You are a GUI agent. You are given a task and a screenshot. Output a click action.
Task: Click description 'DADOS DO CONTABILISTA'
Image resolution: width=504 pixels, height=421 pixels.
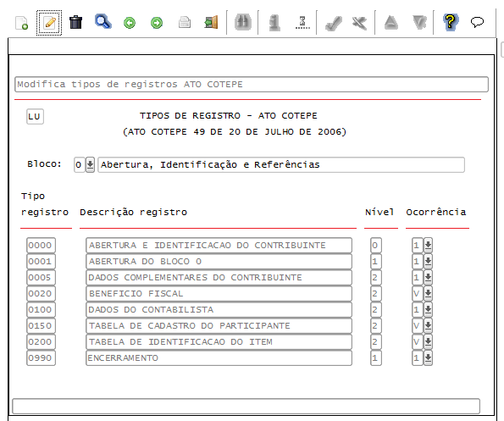pos(219,309)
